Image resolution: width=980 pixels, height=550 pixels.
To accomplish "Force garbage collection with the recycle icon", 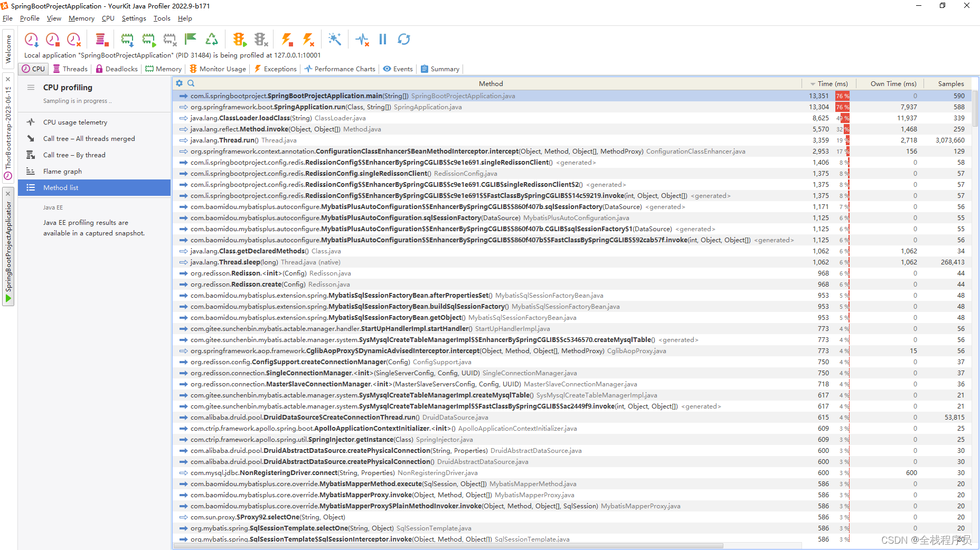I will coord(212,40).
